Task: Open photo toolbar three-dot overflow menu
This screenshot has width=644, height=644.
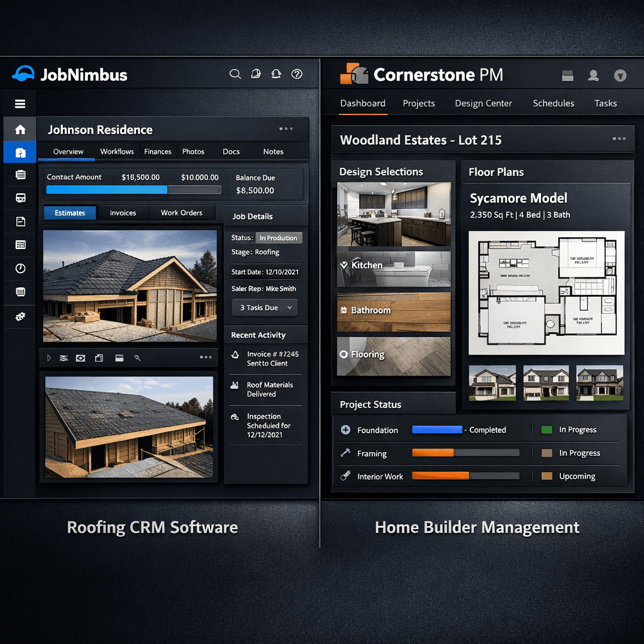Action: click(x=206, y=357)
